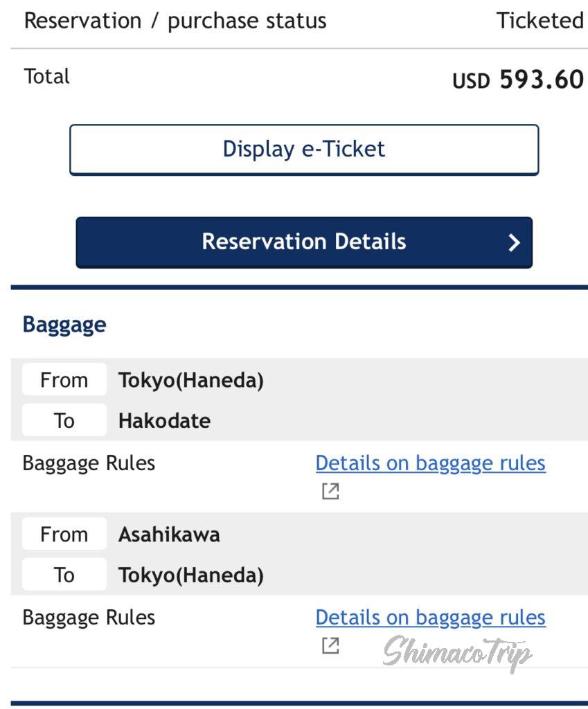The height and width of the screenshot is (709, 588).
Task: Select the Tokyo(Haneda) return destination text
Action: [191, 575]
